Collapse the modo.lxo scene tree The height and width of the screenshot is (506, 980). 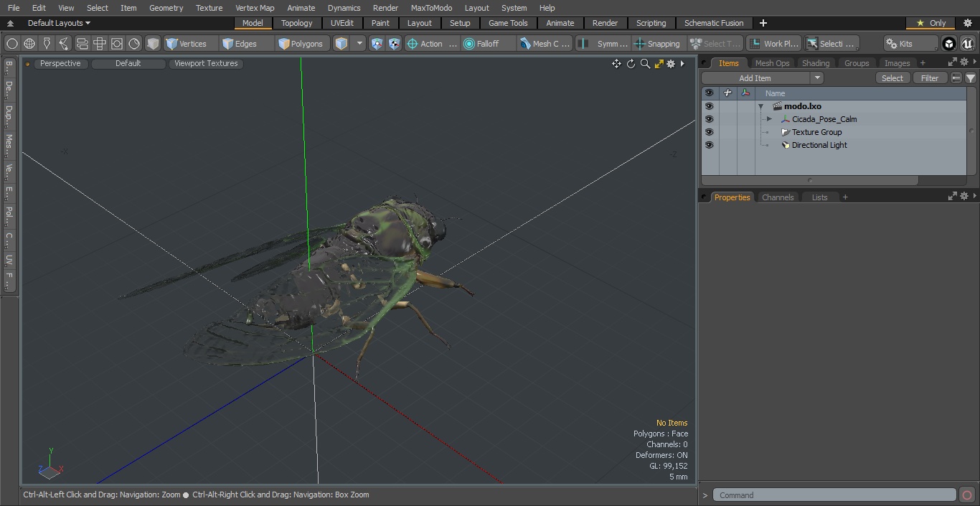pos(760,106)
